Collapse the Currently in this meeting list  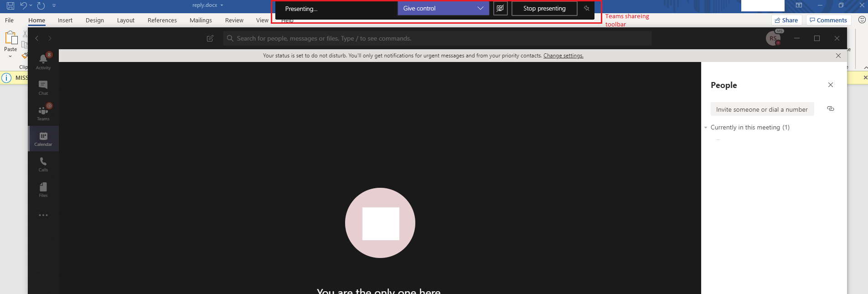pyautogui.click(x=706, y=128)
